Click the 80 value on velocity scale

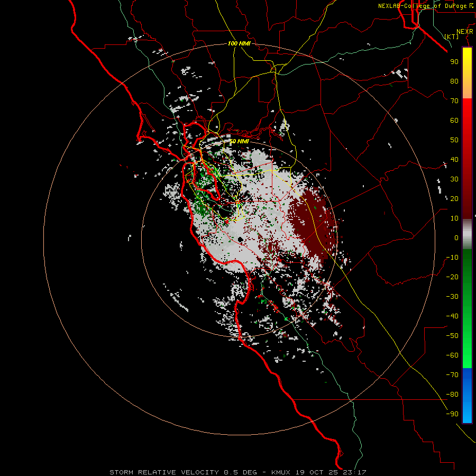pos(454,81)
